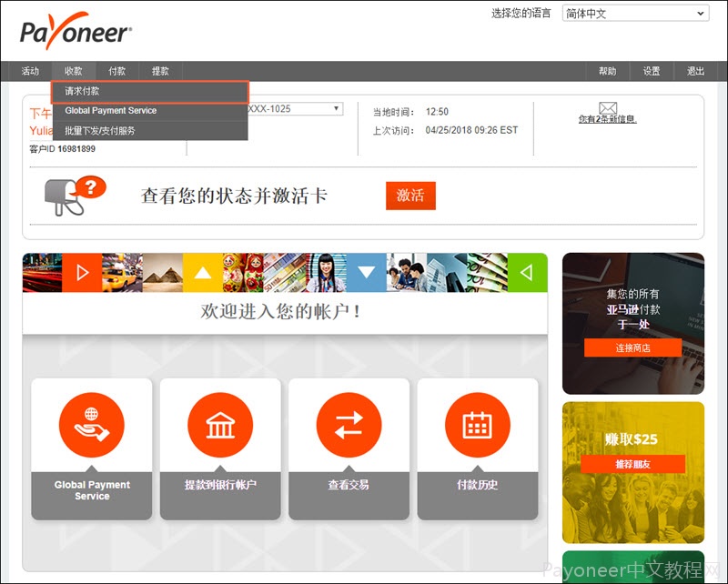The height and width of the screenshot is (584, 728).
Task: Click the transfer arrows 查看交易 icon
Action: click(349, 425)
